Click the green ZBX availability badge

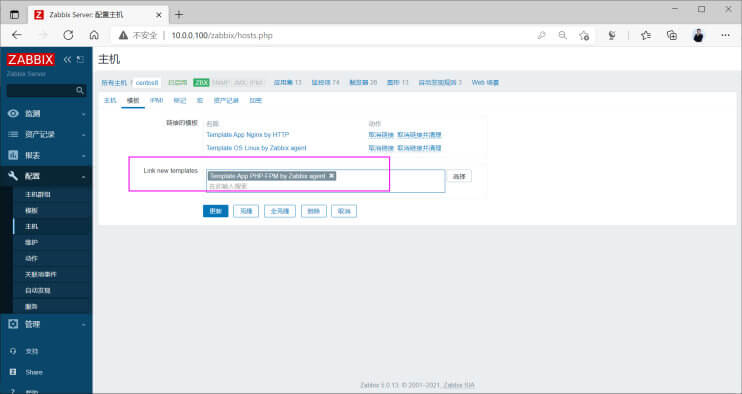pos(201,82)
